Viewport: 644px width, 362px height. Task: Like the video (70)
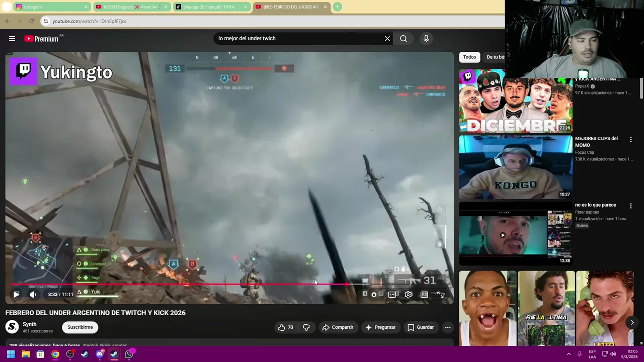286,327
